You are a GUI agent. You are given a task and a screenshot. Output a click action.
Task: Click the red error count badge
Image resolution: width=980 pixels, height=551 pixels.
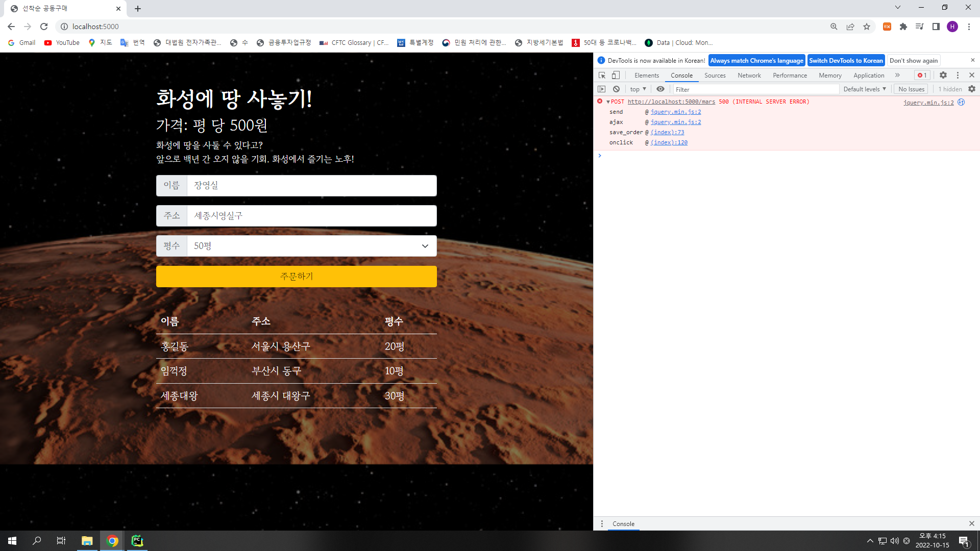click(x=922, y=75)
